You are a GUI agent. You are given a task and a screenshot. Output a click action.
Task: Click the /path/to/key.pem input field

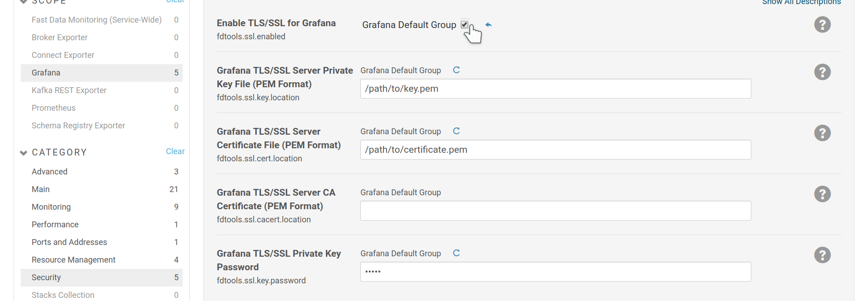(x=556, y=89)
